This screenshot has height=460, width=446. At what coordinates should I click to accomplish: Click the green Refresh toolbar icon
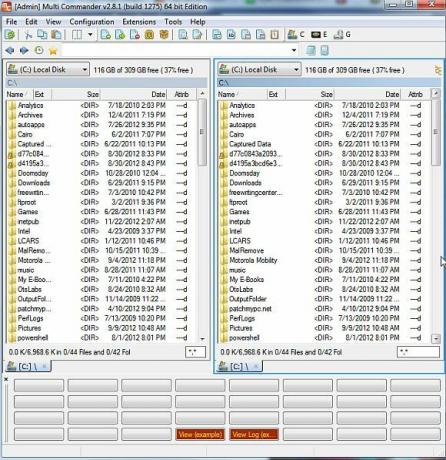tap(10, 35)
